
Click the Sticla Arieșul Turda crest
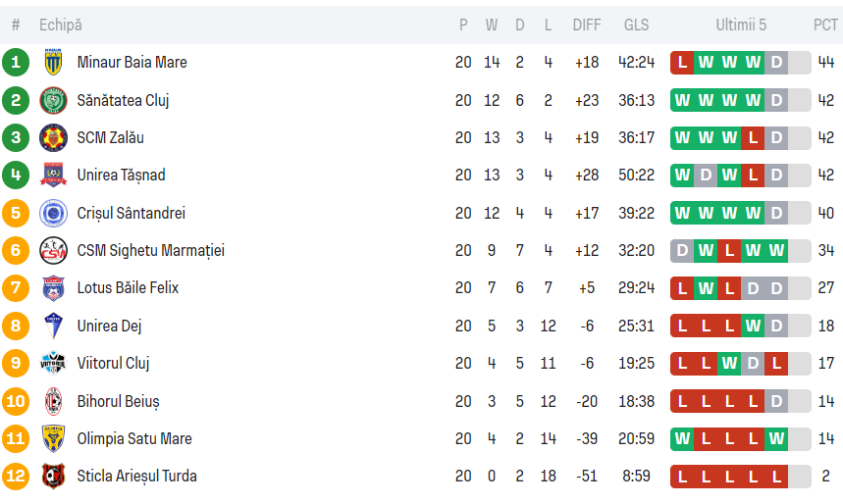[53, 477]
